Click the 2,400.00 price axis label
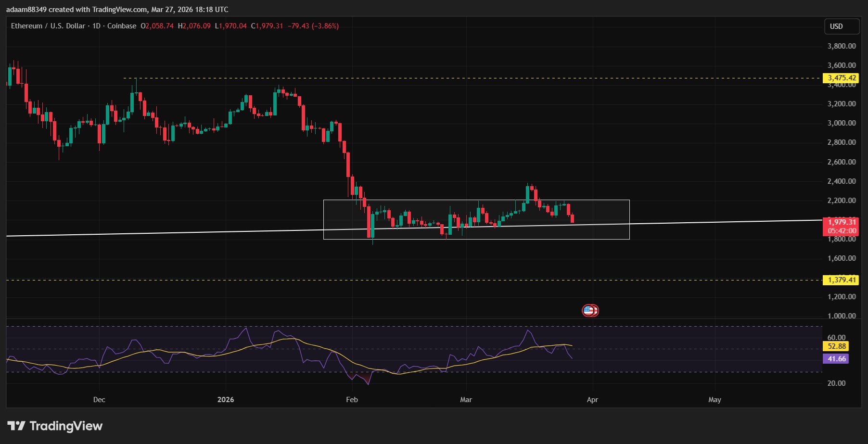Image resolution: width=868 pixels, height=444 pixels. pyautogui.click(x=842, y=181)
